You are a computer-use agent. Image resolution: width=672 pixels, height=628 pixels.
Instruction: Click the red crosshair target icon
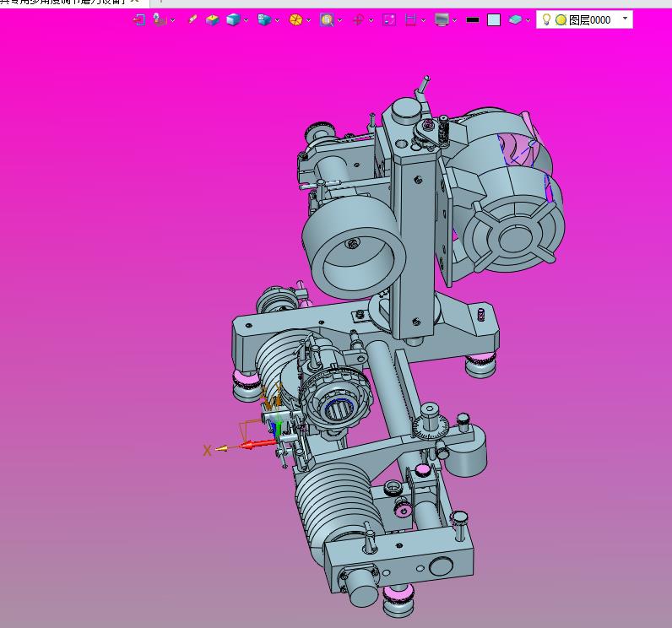click(x=357, y=19)
